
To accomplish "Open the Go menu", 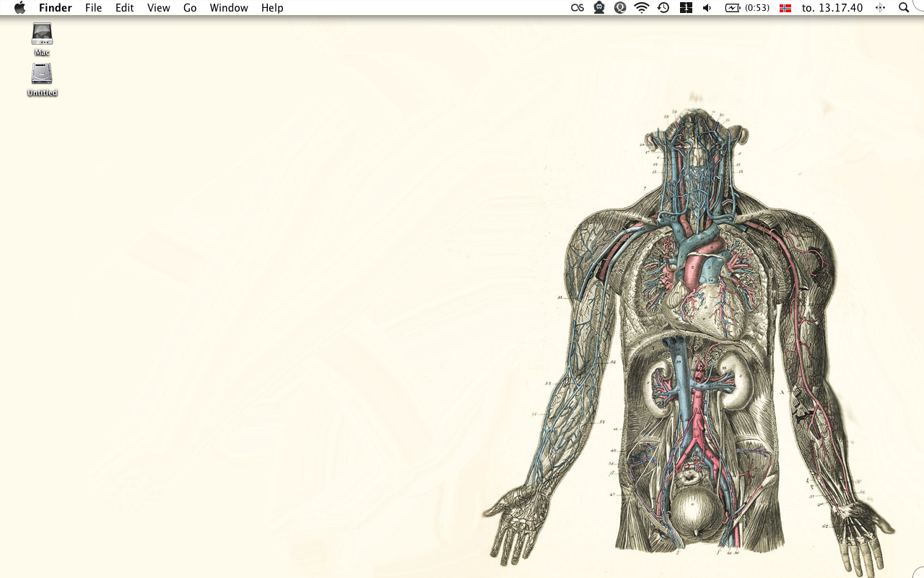I will (x=190, y=8).
